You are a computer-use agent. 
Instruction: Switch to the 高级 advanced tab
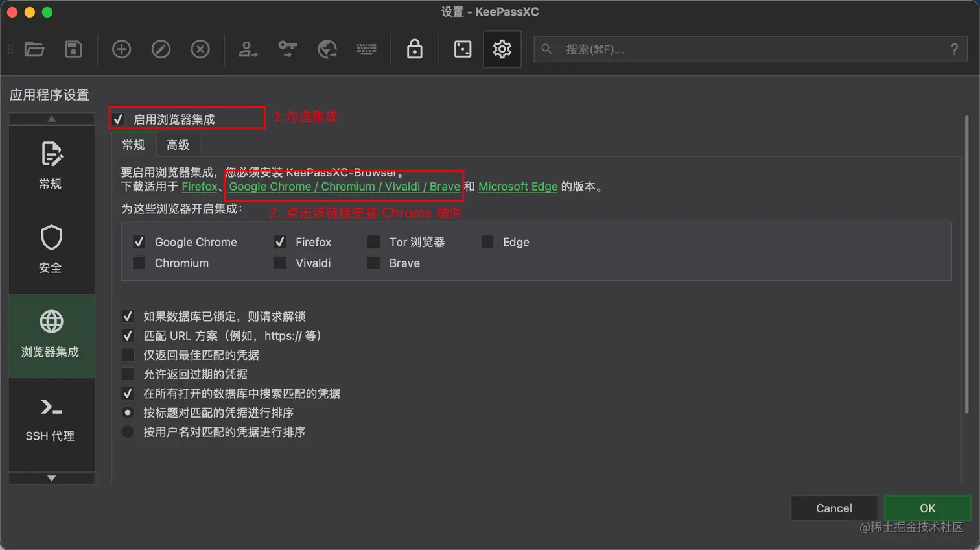pyautogui.click(x=178, y=145)
